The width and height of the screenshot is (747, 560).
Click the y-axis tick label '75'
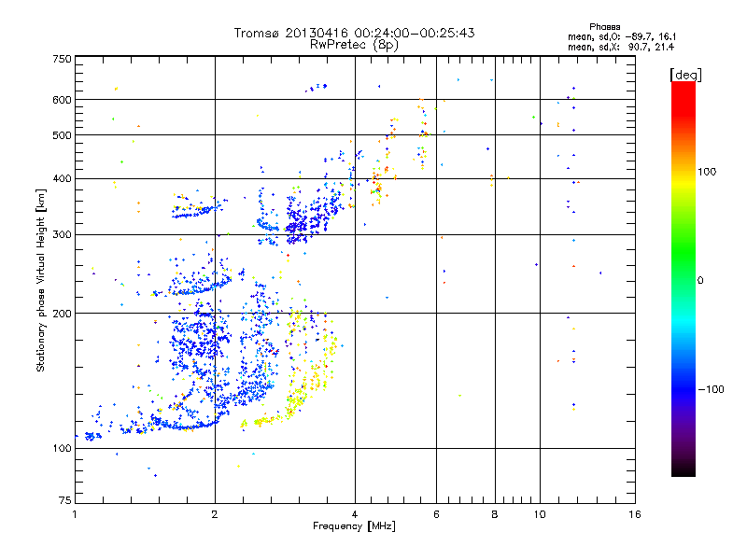click(65, 500)
